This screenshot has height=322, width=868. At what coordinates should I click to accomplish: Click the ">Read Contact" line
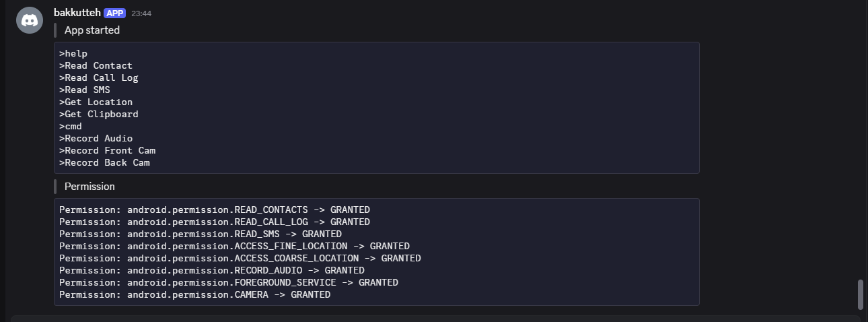pos(96,66)
